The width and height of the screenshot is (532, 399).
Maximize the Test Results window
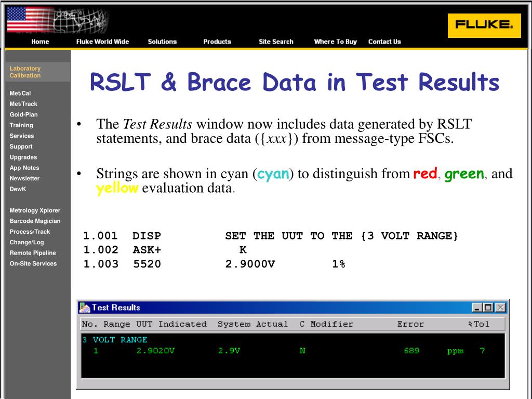click(488, 308)
